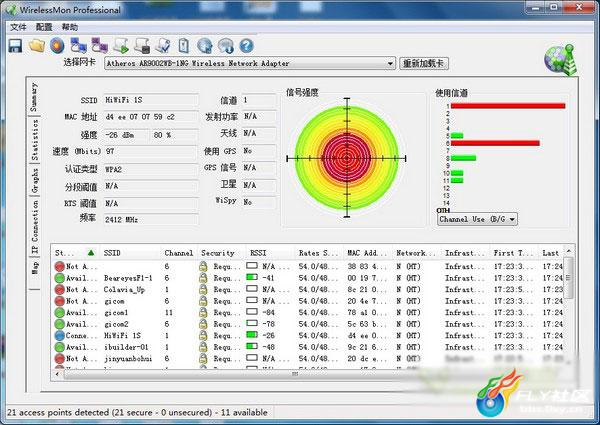Click the log with black stop icon

click(142, 46)
